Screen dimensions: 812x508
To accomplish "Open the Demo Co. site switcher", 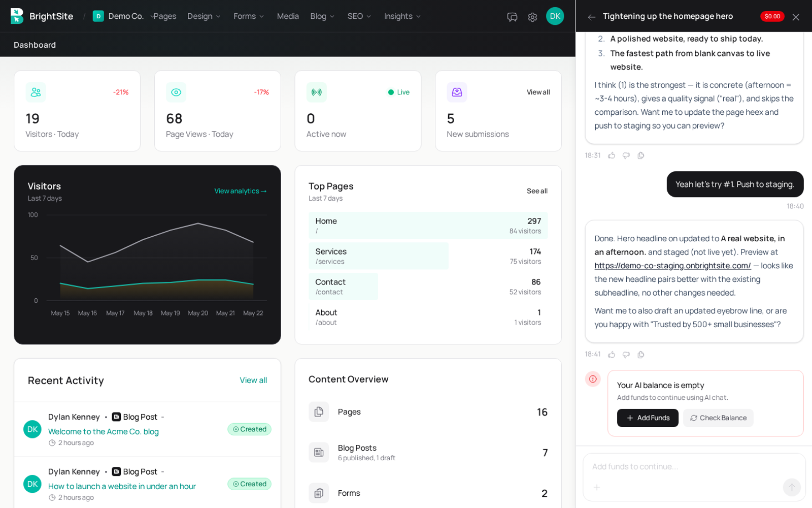I will click(124, 16).
